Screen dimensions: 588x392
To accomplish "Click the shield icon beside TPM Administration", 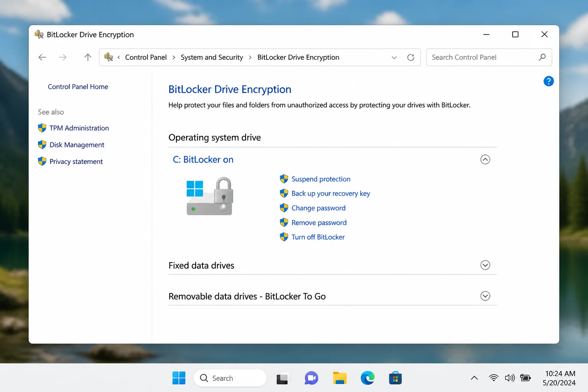I will (42, 128).
